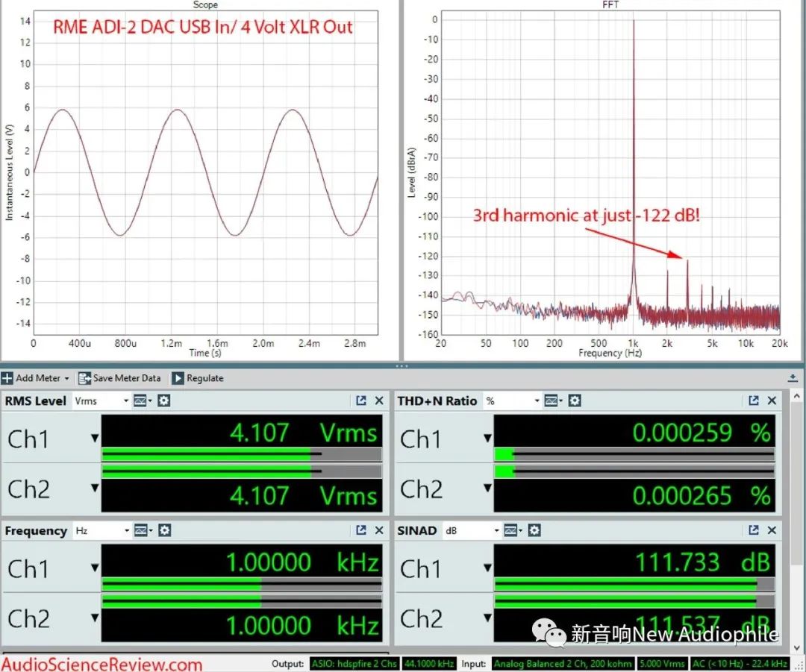Click the panel splitter dots handle

point(402,366)
